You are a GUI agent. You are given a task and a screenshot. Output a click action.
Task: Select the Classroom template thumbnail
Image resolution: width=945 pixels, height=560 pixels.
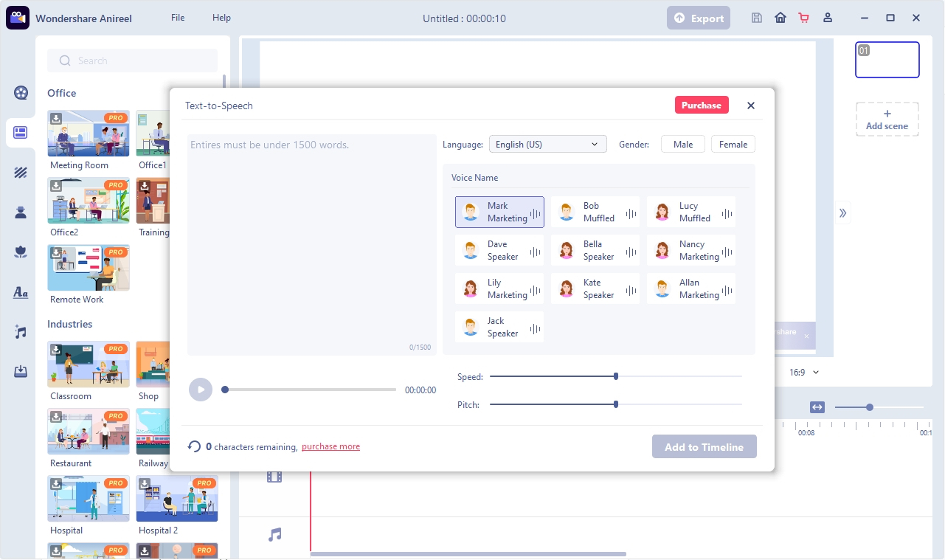tap(89, 364)
